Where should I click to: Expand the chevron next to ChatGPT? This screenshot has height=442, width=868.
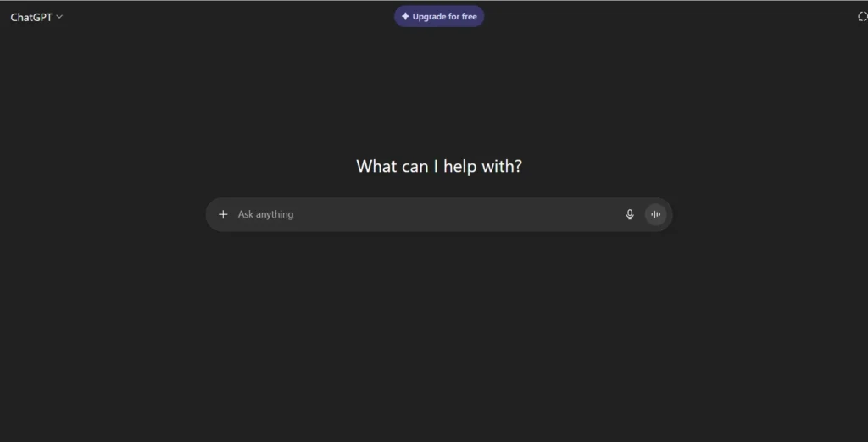(x=59, y=17)
